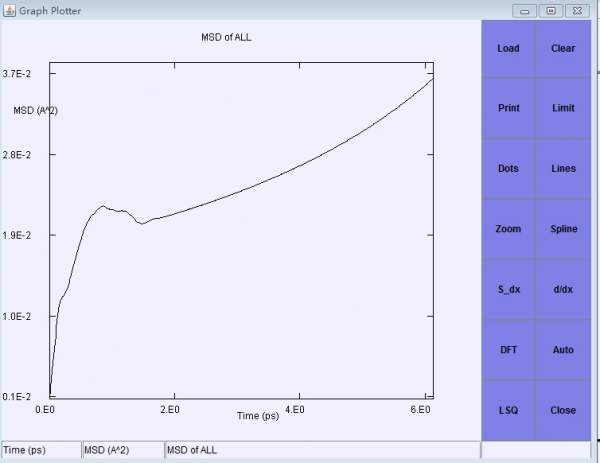The height and width of the screenshot is (463, 600).
Task: Click the MSD (A^2) status field
Action: [123, 450]
